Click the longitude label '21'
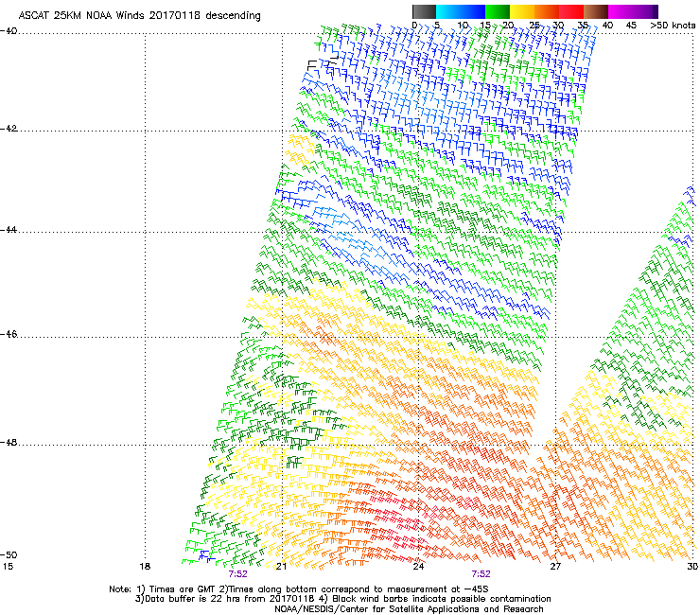This screenshot has height=615, width=700. point(281,567)
